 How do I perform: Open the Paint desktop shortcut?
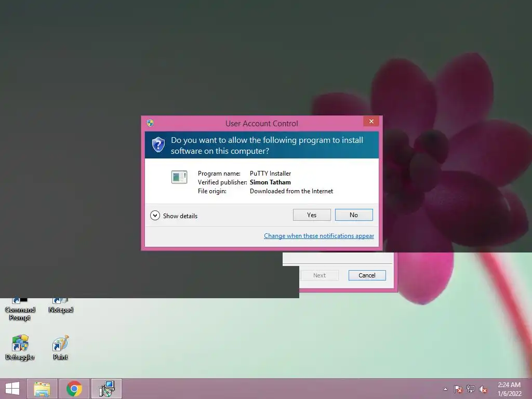pyautogui.click(x=60, y=347)
